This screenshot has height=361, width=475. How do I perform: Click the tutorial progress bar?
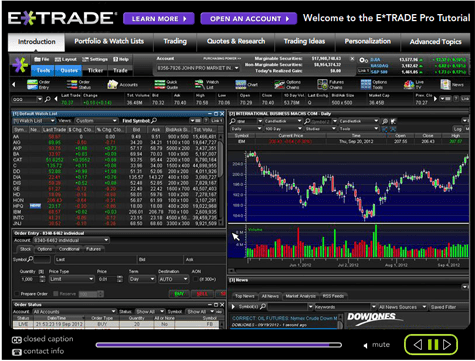pyautogui.click(x=219, y=345)
